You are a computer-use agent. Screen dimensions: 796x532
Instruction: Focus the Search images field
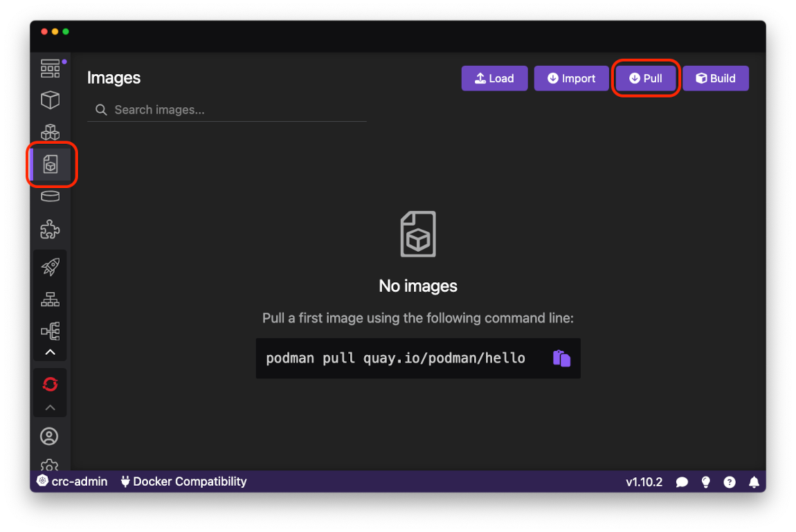click(x=227, y=109)
